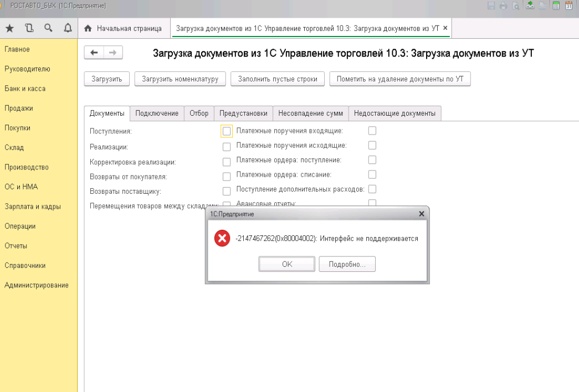Close the Загрузка документов из УТ tab
This screenshot has width=579, height=392.
[445, 28]
